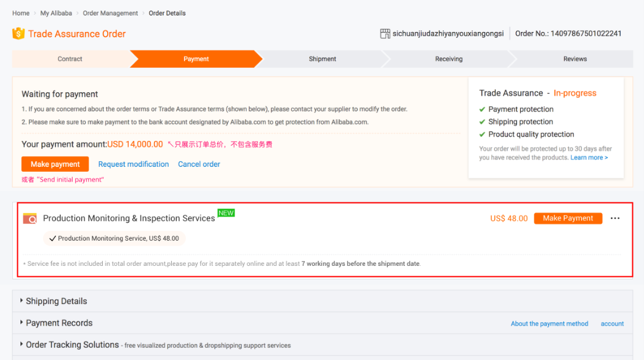Select the Reviews step tab

575,59
